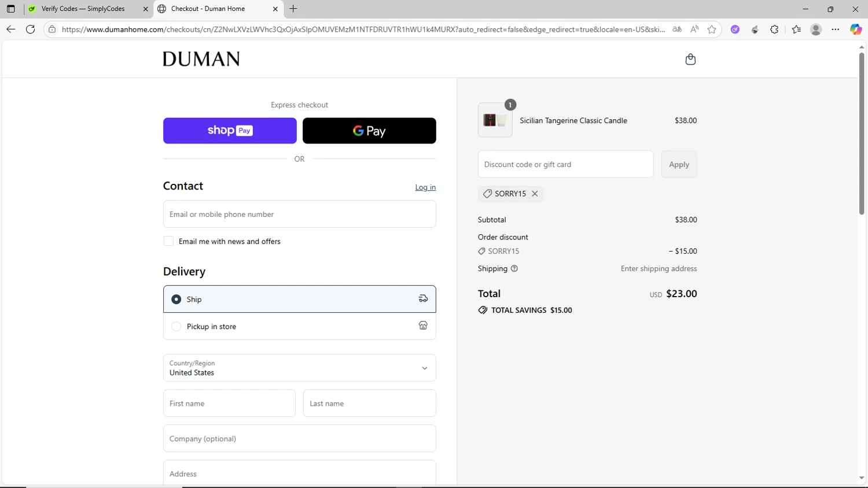Select Pickup in store delivery option
Viewport: 868px width, 488px height.
pos(300,326)
